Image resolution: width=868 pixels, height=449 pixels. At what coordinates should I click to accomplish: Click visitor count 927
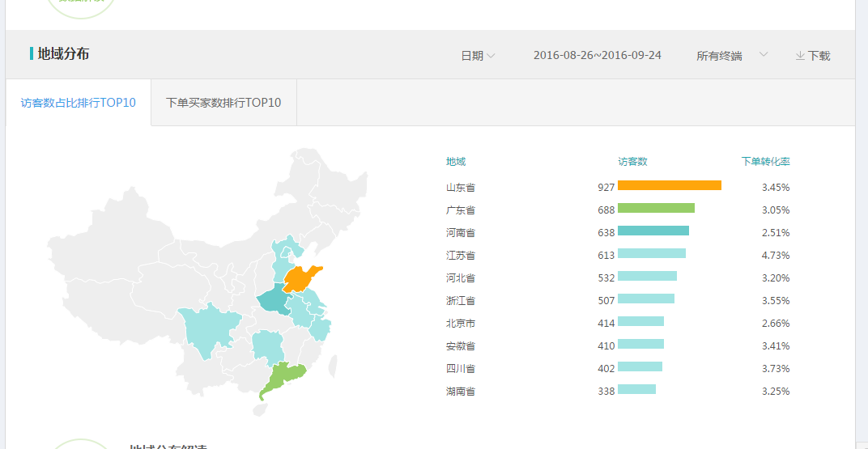coord(606,188)
